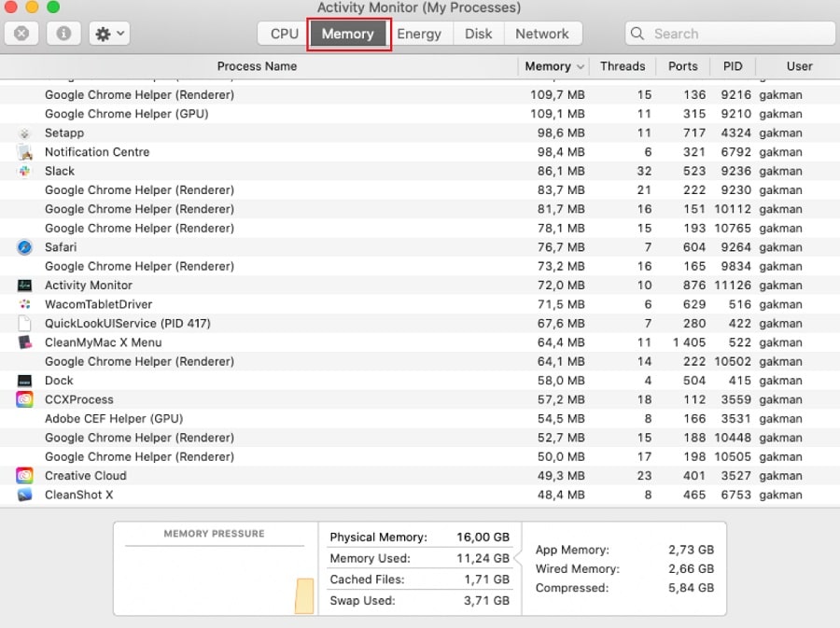Click the inspect process info icon
Screen dimensions: 840x628
63,34
